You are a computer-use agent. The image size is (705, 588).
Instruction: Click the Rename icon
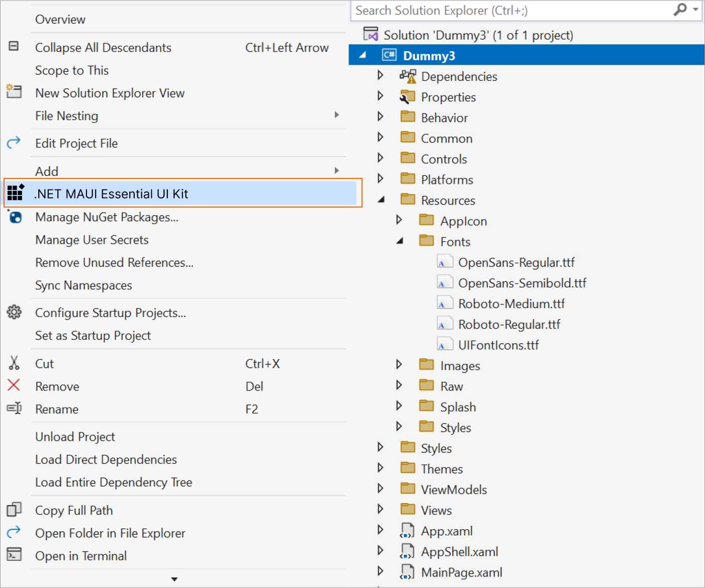click(14, 408)
